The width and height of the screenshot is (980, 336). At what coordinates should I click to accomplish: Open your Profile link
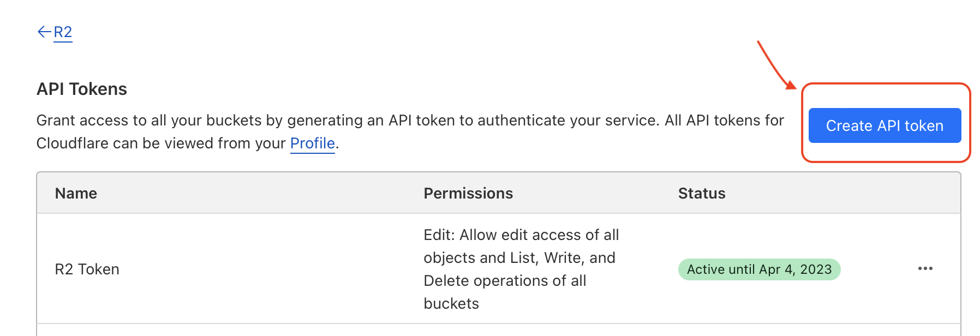[312, 143]
